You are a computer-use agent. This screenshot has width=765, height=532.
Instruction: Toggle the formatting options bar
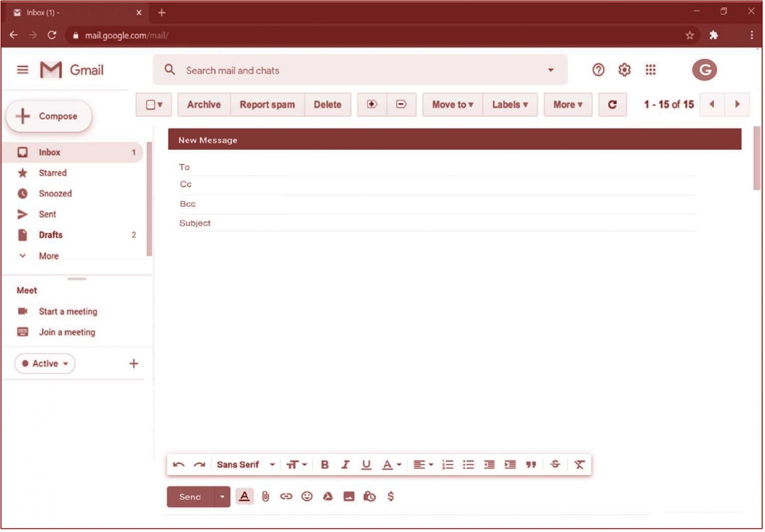pyautogui.click(x=244, y=497)
